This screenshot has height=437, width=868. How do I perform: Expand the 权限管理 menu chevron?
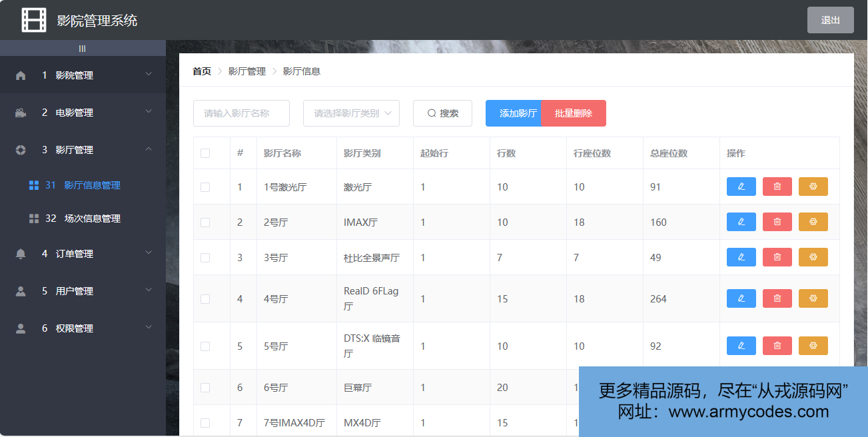pyautogui.click(x=149, y=328)
